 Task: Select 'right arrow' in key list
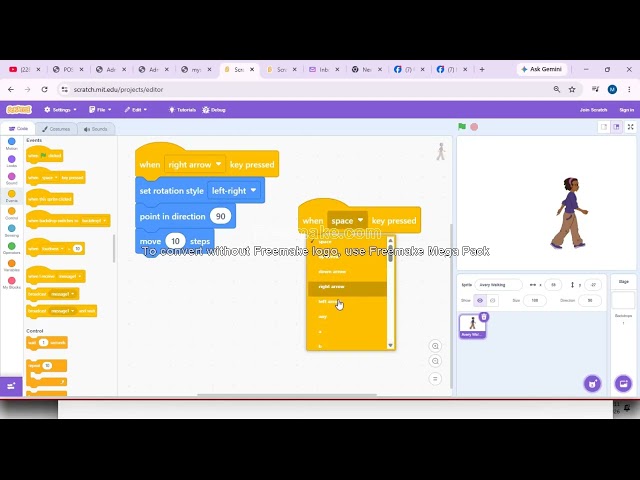[347, 287]
